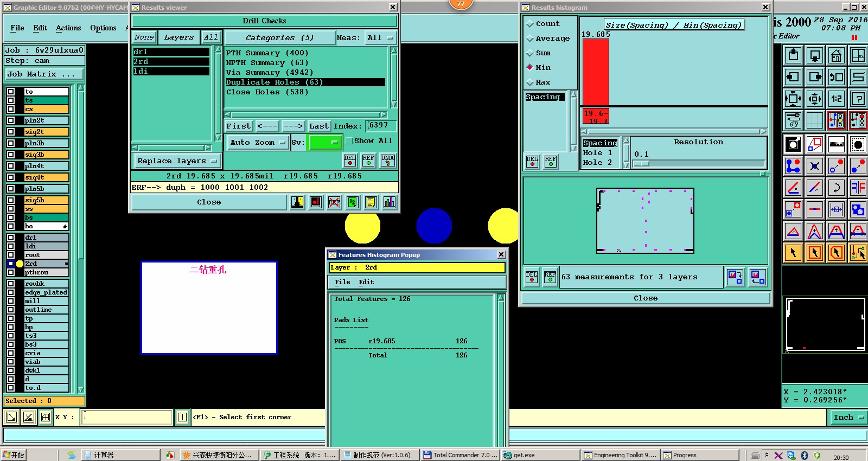Click the red histogram bar
This screenshot has height=461, width=868.
pos(596,72)
